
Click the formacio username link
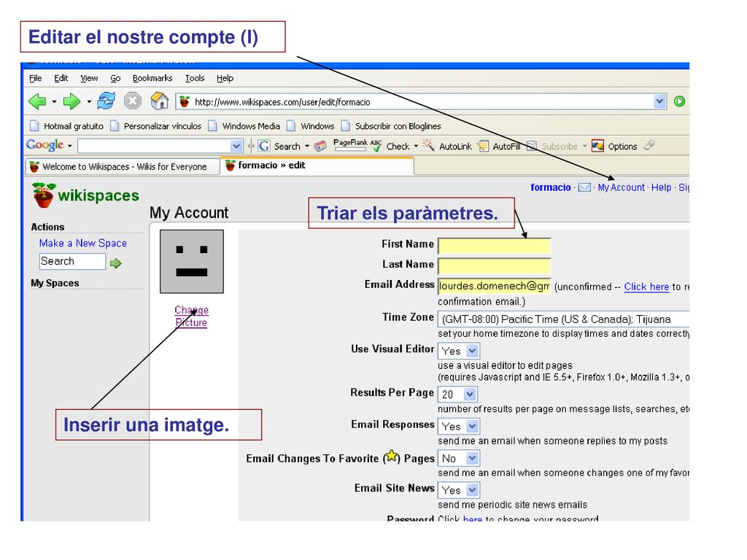pos(551,187)
